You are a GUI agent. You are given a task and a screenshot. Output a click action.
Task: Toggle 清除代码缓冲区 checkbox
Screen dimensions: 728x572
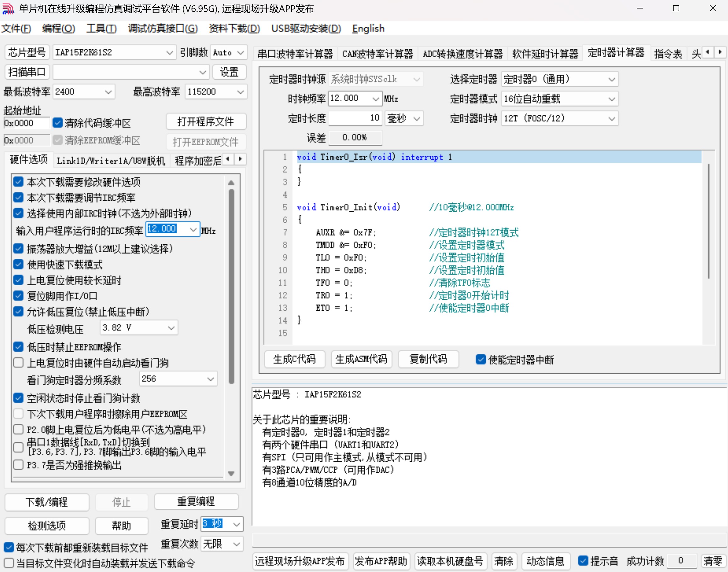coord(58,123)
